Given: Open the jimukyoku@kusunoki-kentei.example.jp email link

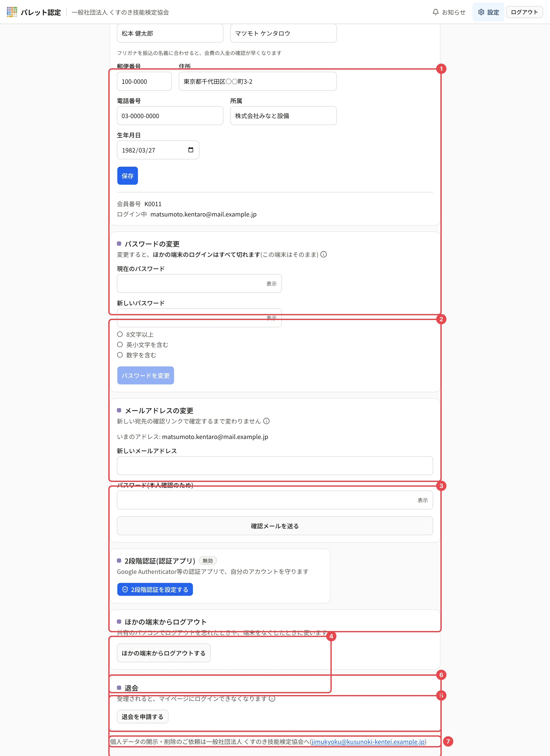Looking at the screenshot, I should point(368,742).
